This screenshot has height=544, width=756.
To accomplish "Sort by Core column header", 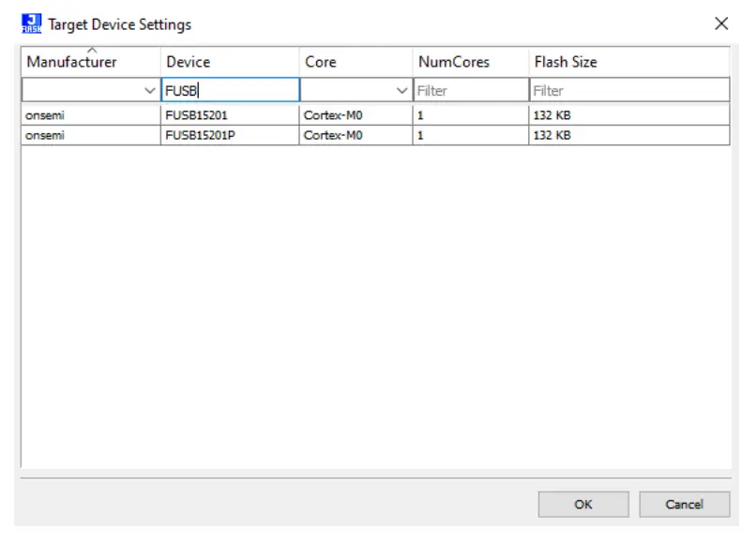I will coord(355,62).
